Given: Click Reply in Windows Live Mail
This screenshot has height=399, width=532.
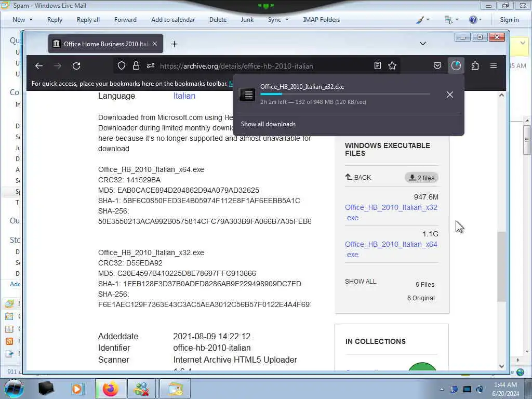Looking at the screenshot, I should pos(55,20).
